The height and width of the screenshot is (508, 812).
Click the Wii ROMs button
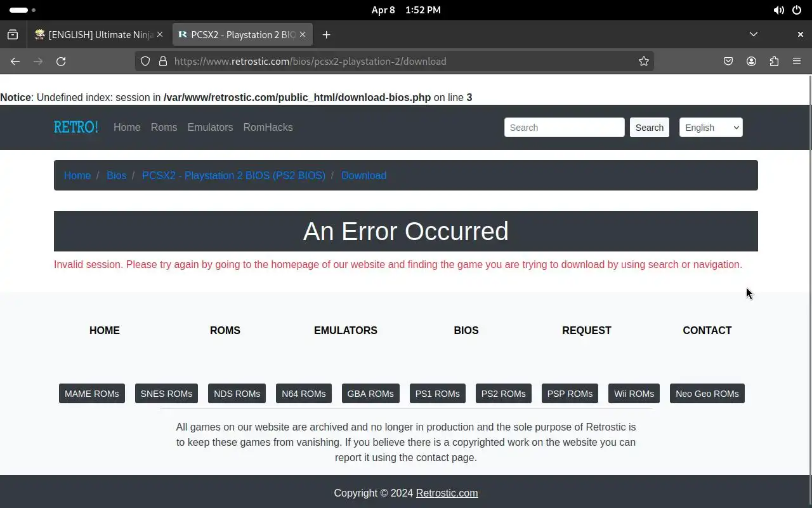634,394
